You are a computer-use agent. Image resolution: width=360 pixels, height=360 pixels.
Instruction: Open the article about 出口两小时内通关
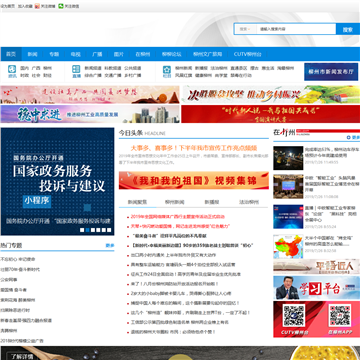coord(173,255)
